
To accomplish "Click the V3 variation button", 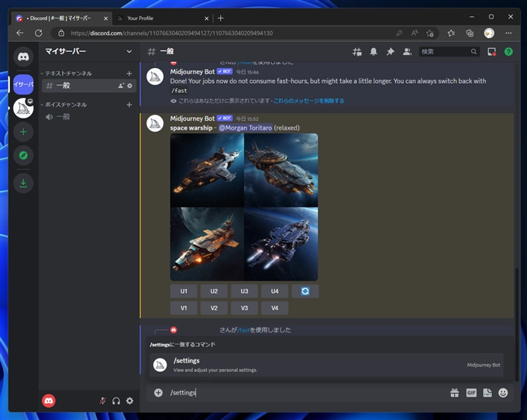I will click(x=244, y=308).
